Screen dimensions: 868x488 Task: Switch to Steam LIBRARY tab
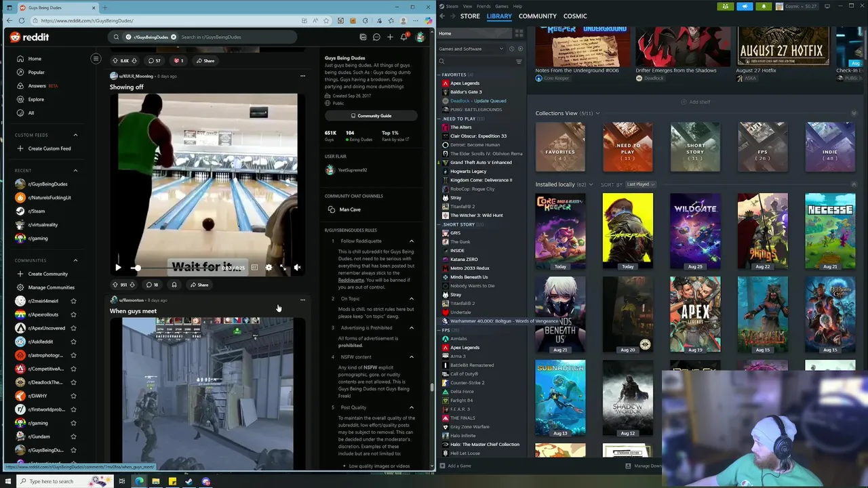[x=499, y=16]
